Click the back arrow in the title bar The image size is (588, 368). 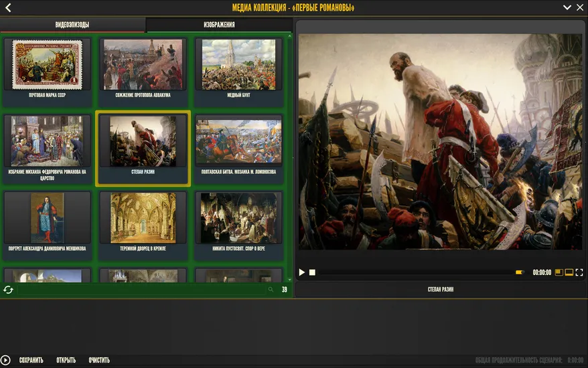tap(8, 8)
